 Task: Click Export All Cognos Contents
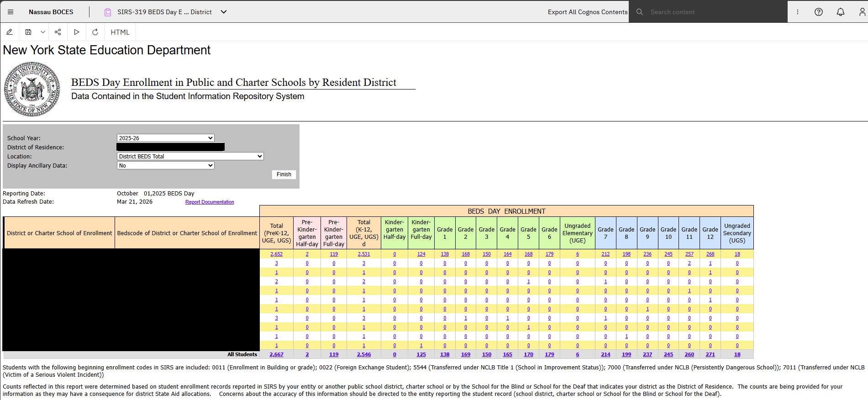pyautogui.click(x=588, y=12)
